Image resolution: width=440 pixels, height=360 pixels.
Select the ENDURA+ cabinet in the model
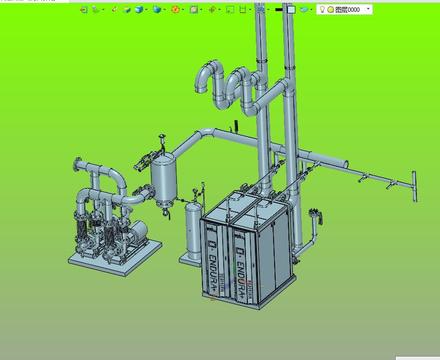[248, 250]
